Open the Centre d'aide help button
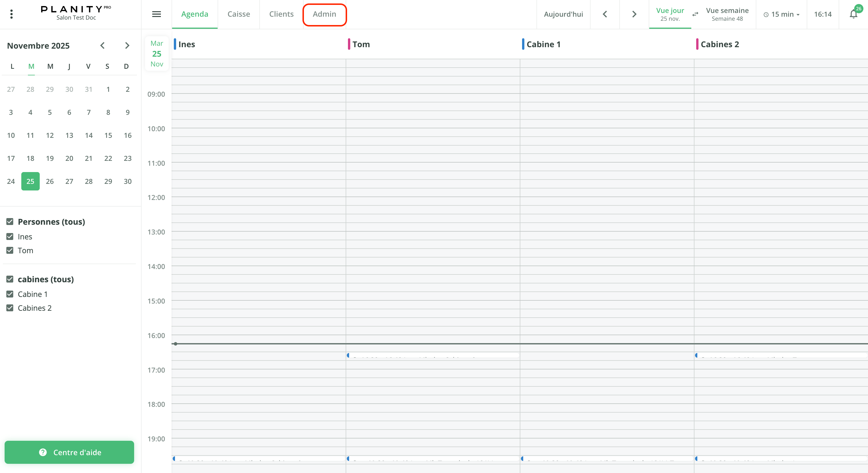The width and height of the screenshot is (868, 473). click(69, 452)
